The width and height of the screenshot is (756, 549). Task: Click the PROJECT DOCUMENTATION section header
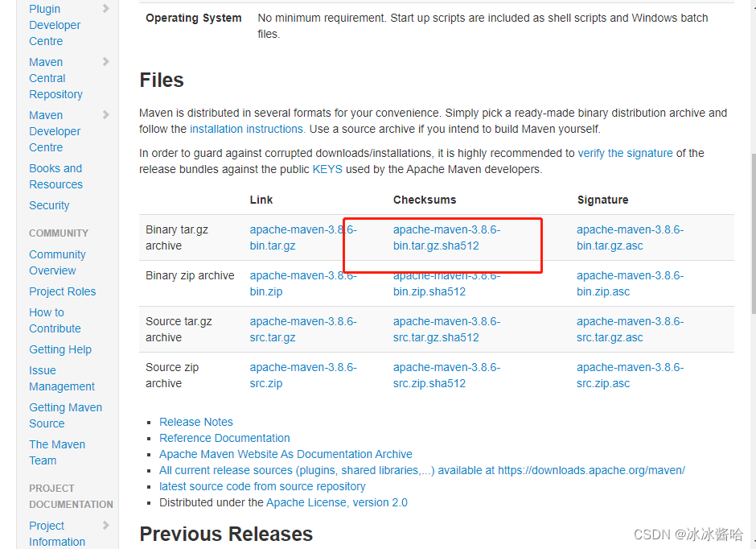(71, 496)
